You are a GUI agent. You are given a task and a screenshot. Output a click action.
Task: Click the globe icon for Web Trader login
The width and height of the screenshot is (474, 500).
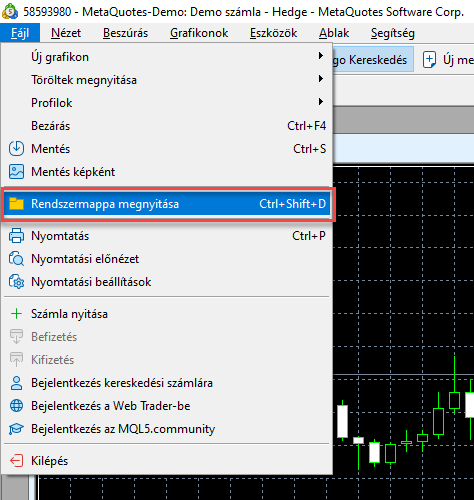[x=16, y=406]
